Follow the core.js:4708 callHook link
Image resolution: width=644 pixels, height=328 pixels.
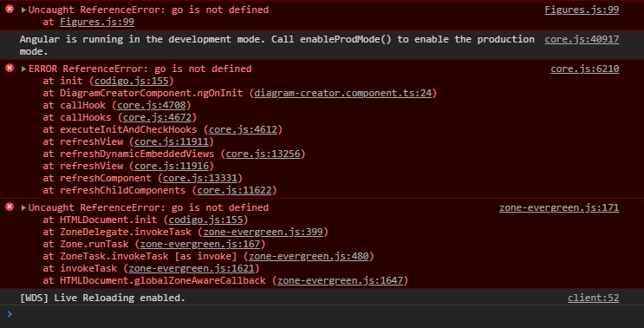(152, 105)
